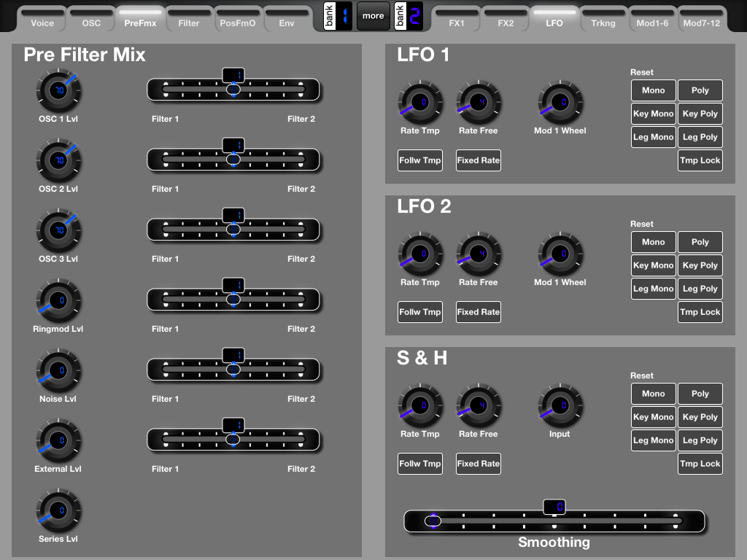The height and width of the screenshot is (560, 747).
Task: Set LFO 2 reset to Leg Mono
Action: (x=654, y=289)
